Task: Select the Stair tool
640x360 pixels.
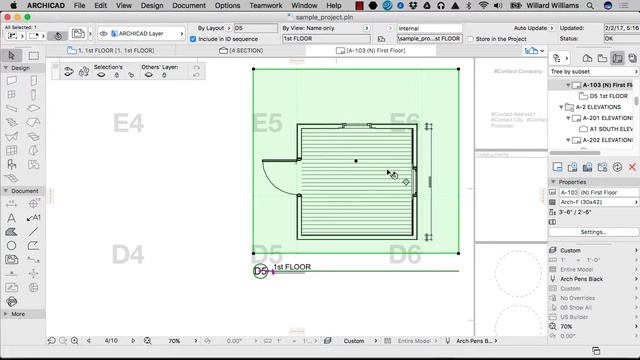Action: tap(11, 122)
